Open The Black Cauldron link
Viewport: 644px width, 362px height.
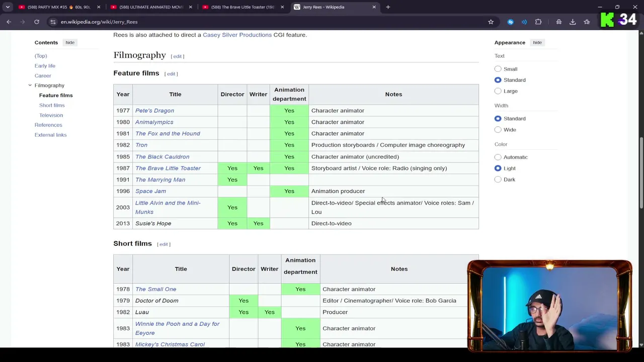click(x=162, y=157)
